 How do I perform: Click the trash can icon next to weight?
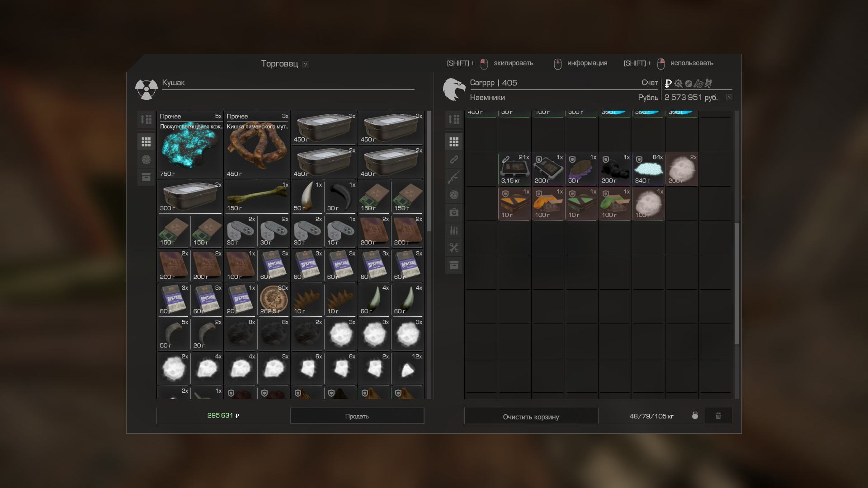(718, 416)
